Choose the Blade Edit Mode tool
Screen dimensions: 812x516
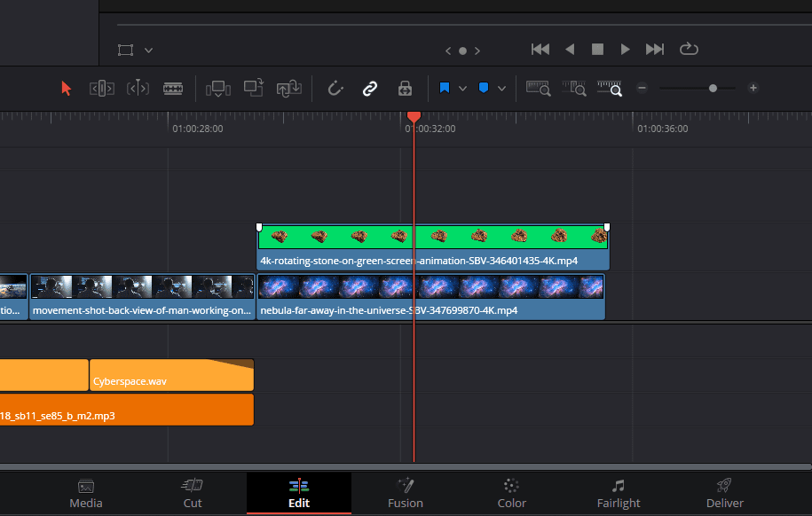[x=173, y=89]
